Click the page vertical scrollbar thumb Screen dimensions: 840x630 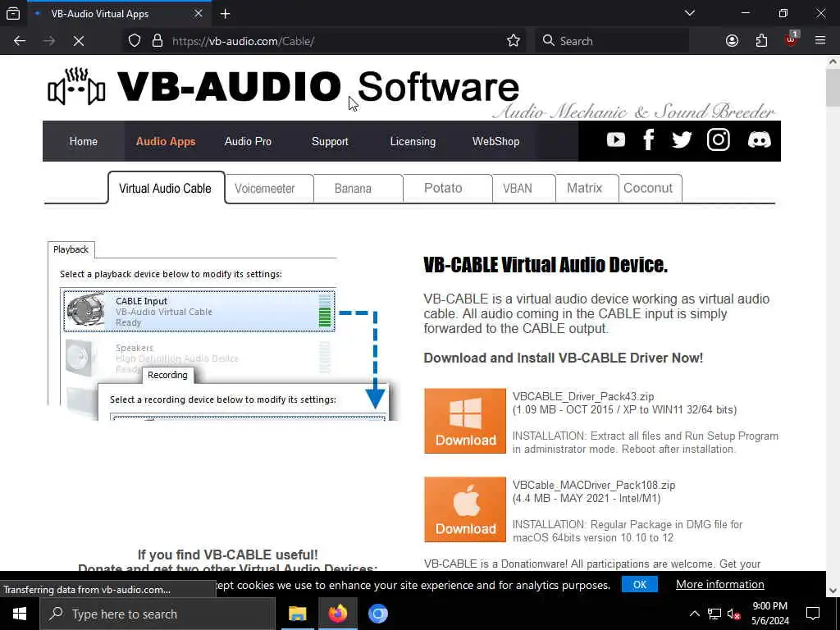pos(833,87)
